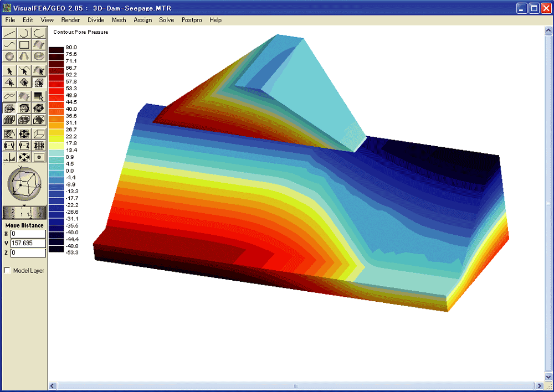Open the Postpro menu
Image resolution: width=554 pixels, height=392 pixels.
click(x=192, y=20)
